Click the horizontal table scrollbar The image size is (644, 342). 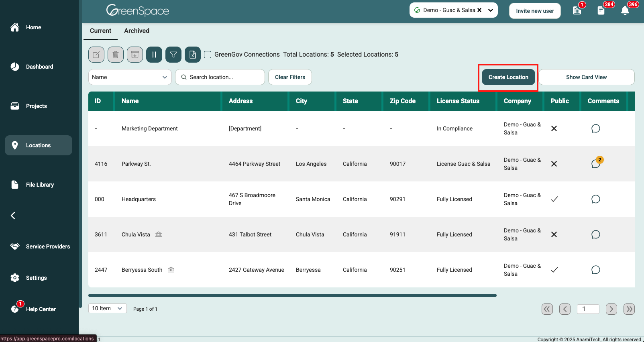tap(292, 295)
